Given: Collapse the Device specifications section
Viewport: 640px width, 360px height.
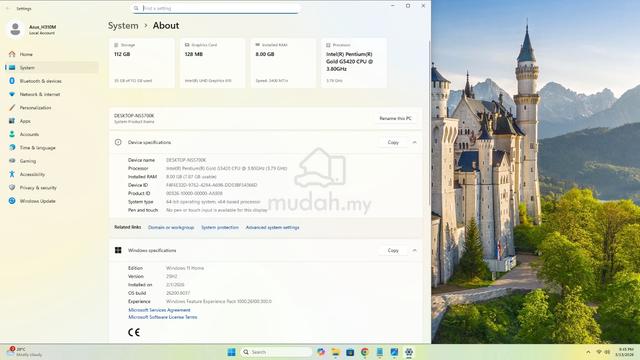Looking at the screenshot, I should [415, 142].
